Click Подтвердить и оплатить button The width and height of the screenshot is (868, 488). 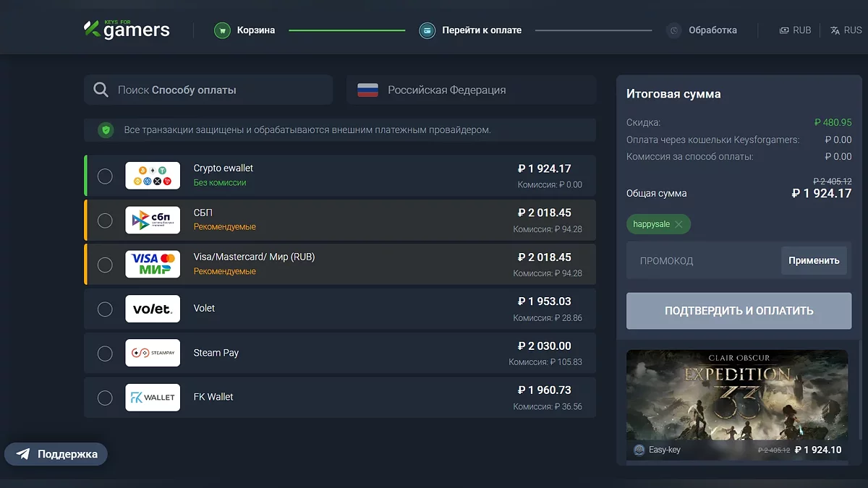pyautogui.click(x=739, y=311)
